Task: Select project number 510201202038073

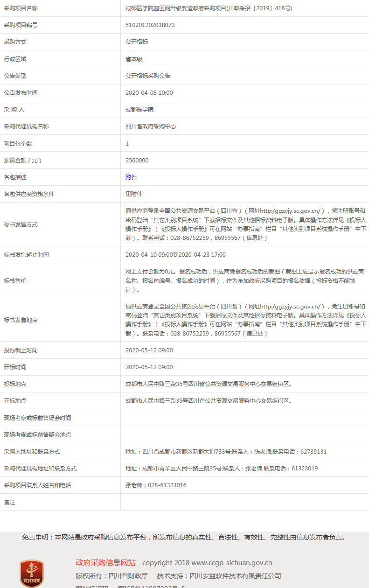Action: coord(150,25)
